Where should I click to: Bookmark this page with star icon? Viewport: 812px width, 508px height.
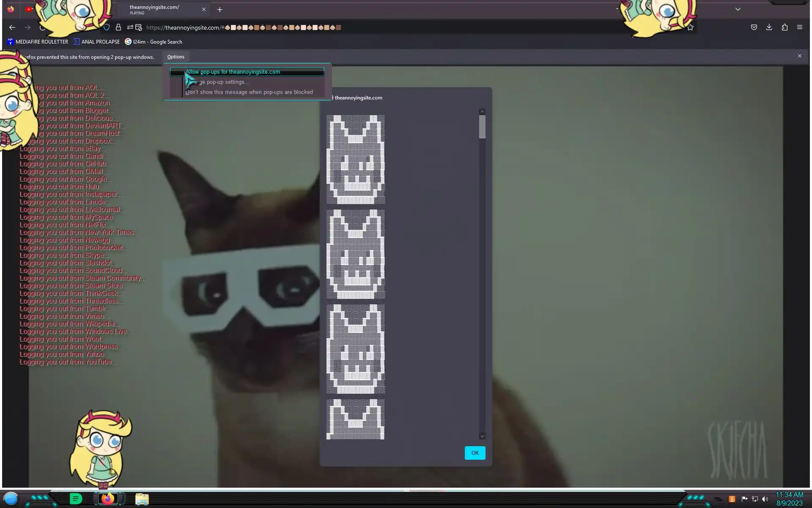[x=691, y=28]
